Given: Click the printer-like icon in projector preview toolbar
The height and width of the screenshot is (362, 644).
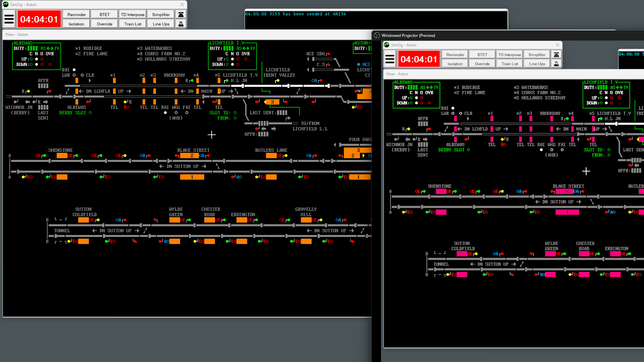Looking at the screenshot, I should [x=556, y=64].
